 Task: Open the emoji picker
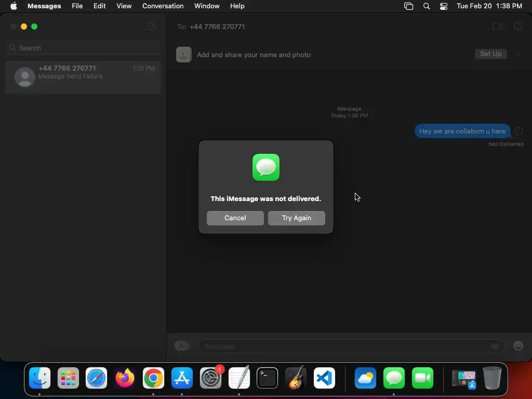518,345
